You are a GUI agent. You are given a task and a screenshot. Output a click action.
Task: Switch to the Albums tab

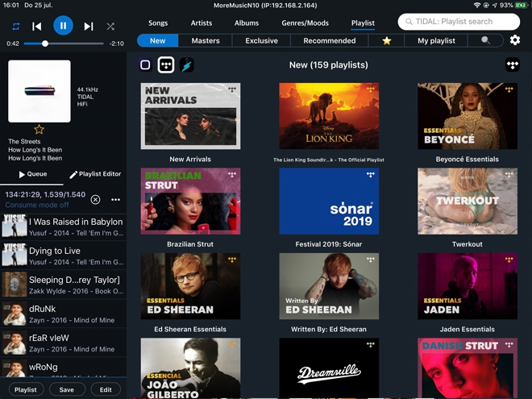247,23
